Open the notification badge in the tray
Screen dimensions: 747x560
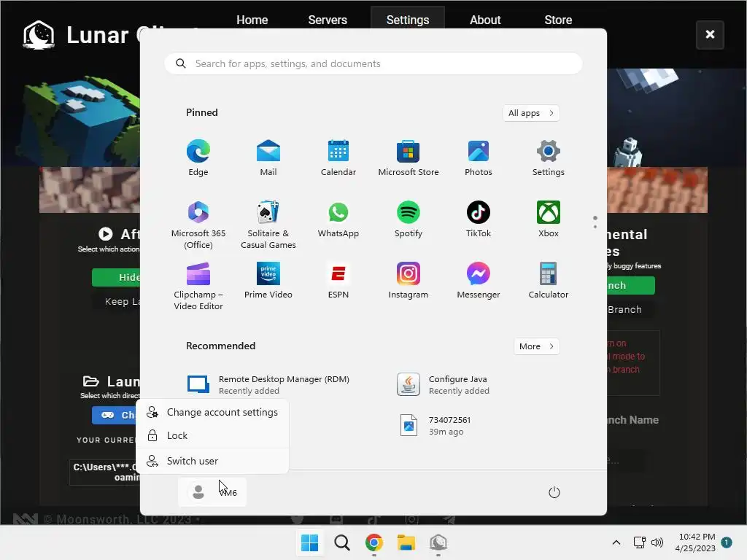click(x=727, y=542)
